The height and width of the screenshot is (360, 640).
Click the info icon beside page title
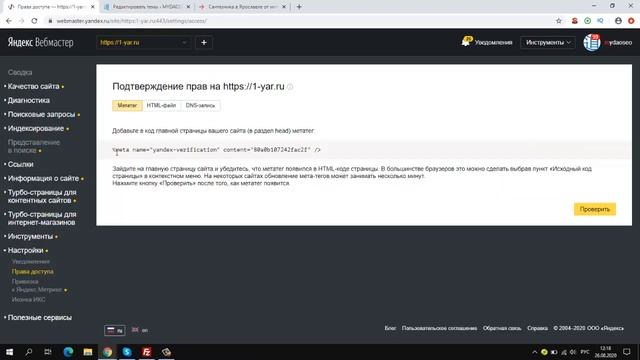(x=290, y=87)
